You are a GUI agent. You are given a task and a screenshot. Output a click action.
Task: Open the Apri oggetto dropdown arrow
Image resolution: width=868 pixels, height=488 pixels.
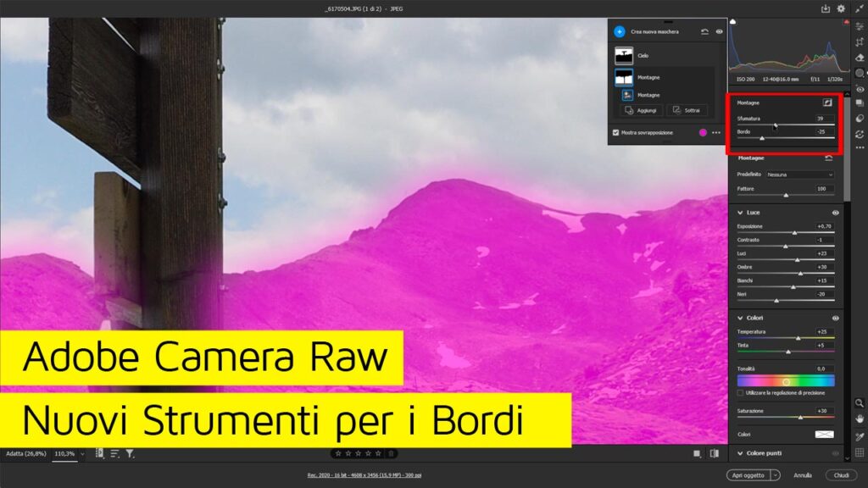[776, 475]
